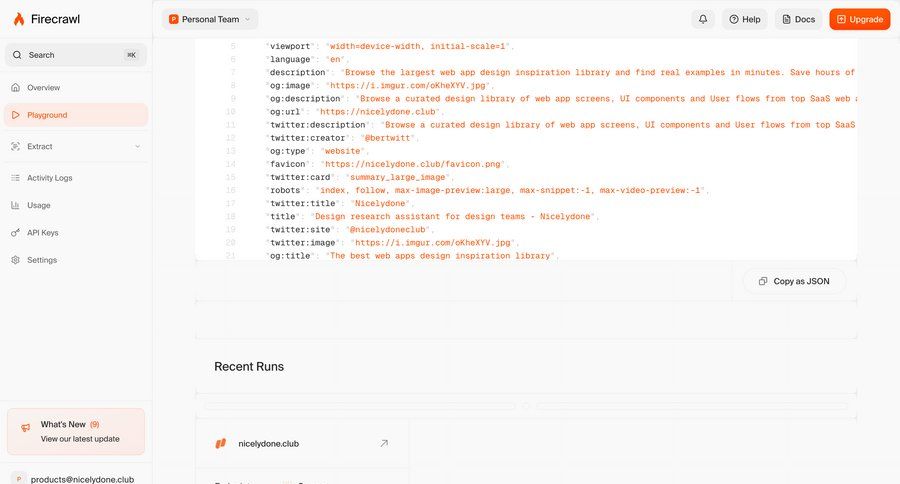Viewport: 900px width, 484px height.
Task: Go to Extract in sidebar
Action: click(x=40, y=147)
